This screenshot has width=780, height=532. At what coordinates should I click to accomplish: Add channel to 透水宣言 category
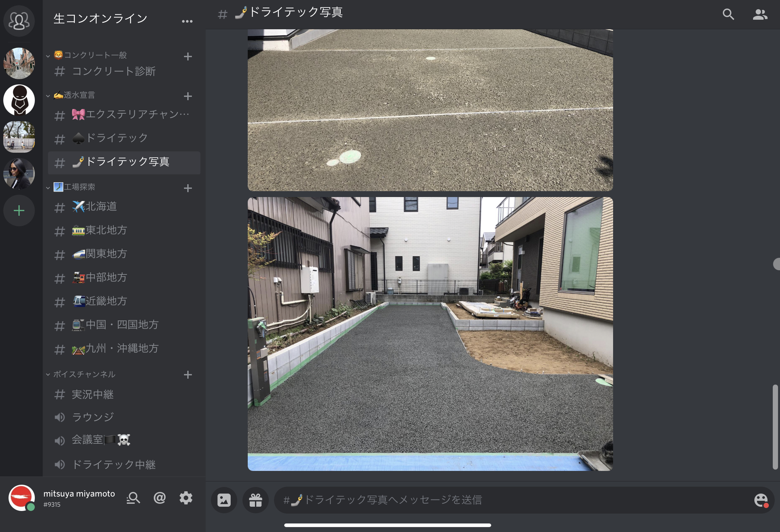[188, 96]
